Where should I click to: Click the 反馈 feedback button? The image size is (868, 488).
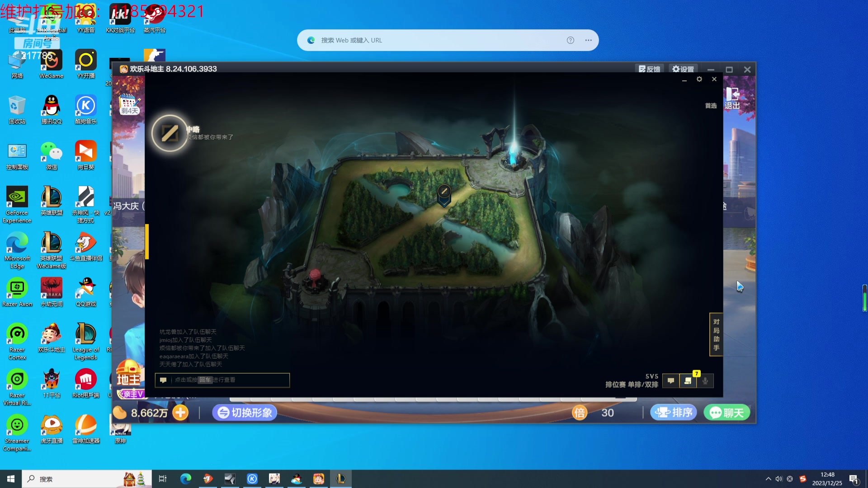[649, 69]
